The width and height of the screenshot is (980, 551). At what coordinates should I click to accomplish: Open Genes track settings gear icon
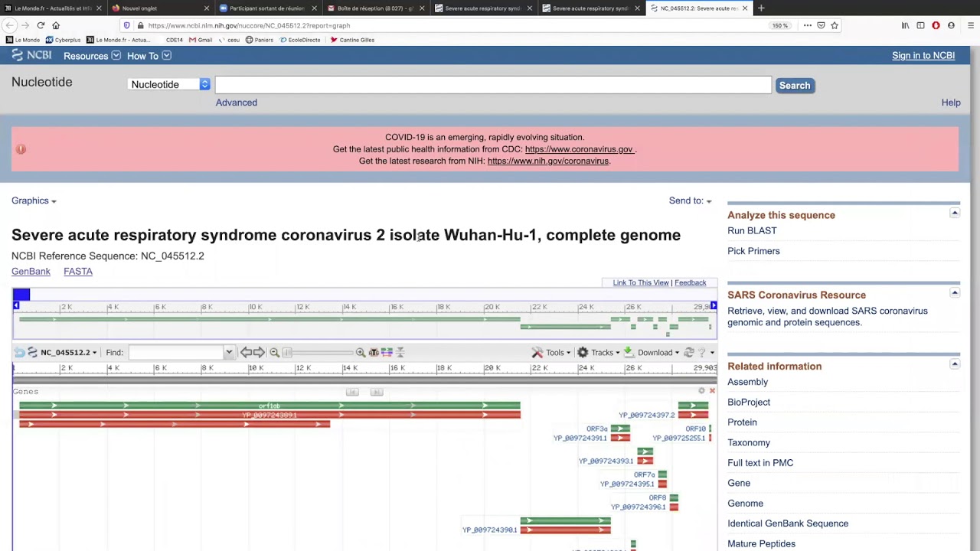(x=701, y=391)
